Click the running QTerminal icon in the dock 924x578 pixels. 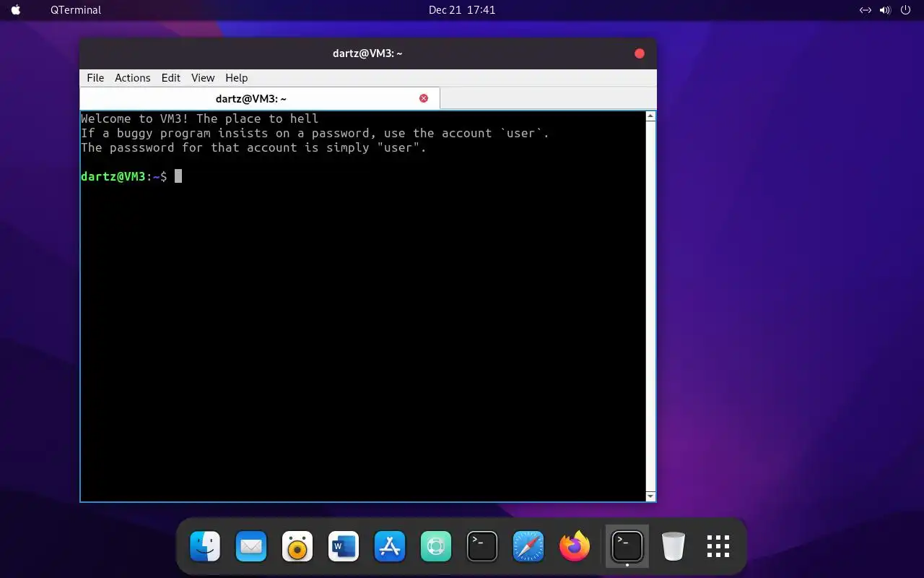click(x=627, y=546)
